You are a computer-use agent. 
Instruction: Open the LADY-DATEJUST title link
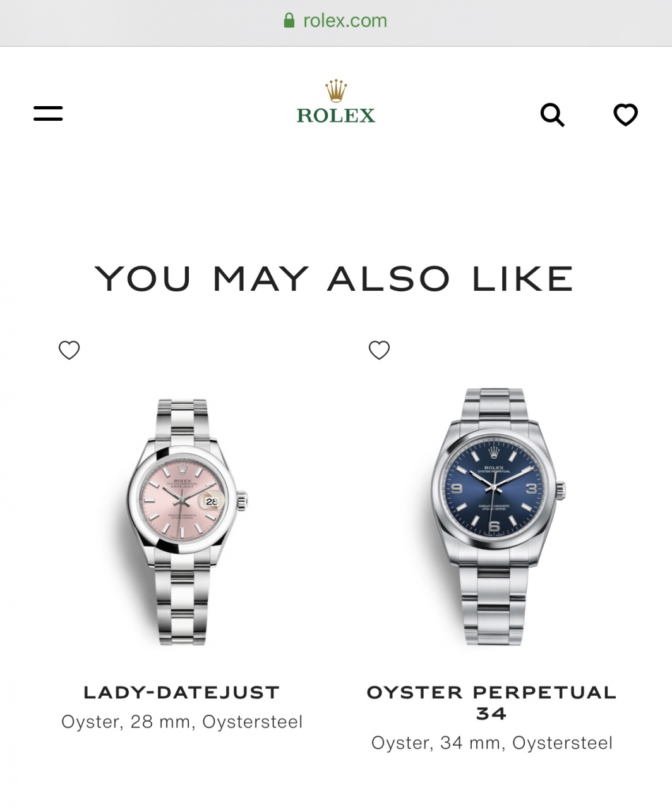point(181,693)
